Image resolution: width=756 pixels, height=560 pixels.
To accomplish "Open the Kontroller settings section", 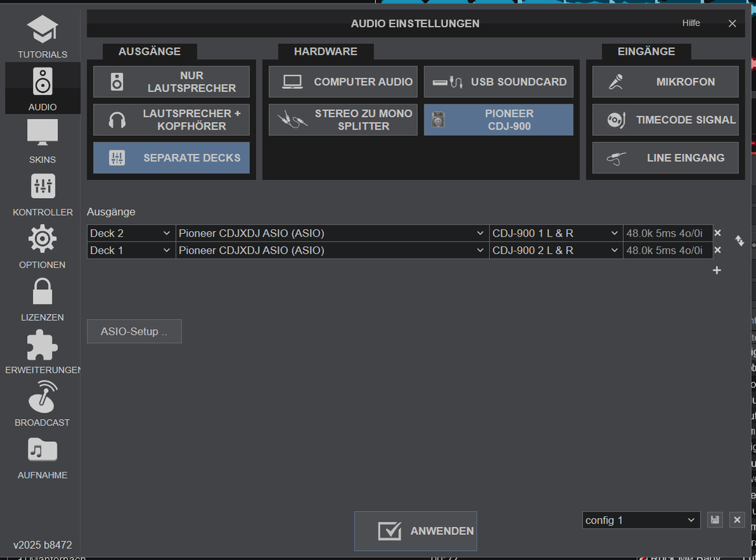I will [x=43, y=193].
